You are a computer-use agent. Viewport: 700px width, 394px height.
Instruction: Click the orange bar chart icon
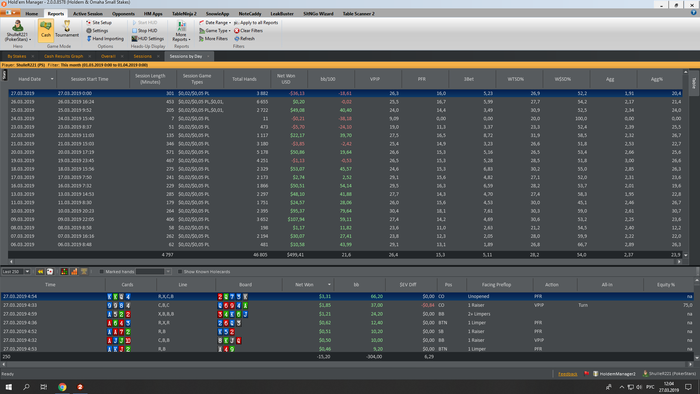(74, 271)
